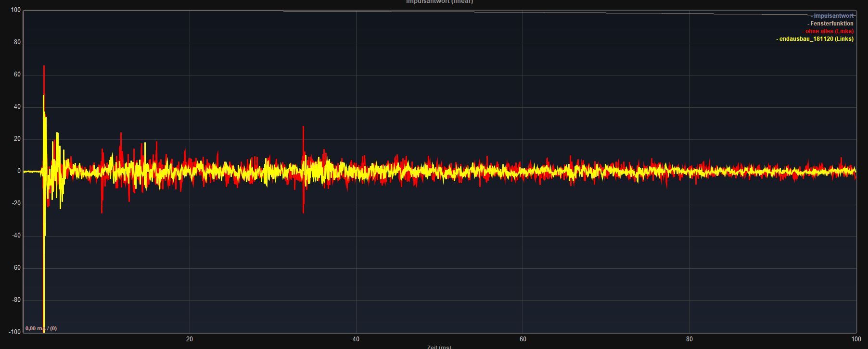Click the chart title 'Impulsantwort (linear)'
Viewport: 868px width, 349px height.
(439, 2)
